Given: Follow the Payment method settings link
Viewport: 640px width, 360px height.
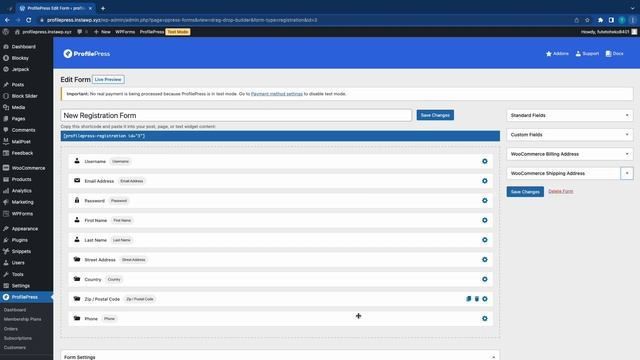Looking at the screenshot, I should [277, 94].
